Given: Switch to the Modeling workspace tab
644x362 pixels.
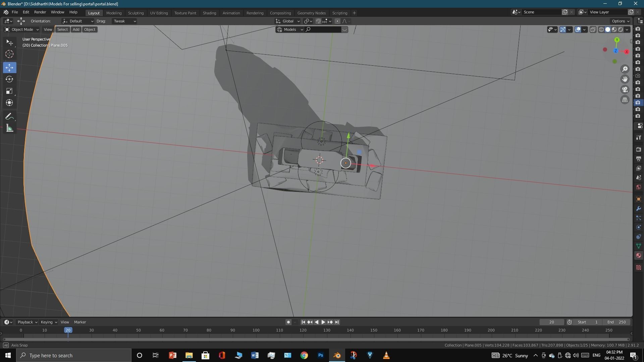Looking at the screenshot, I should pyautogui.click(x=114, y=13).
